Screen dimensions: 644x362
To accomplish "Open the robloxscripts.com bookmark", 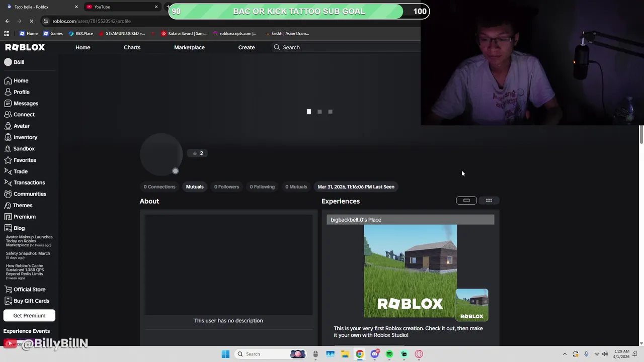I will point(234,33).
